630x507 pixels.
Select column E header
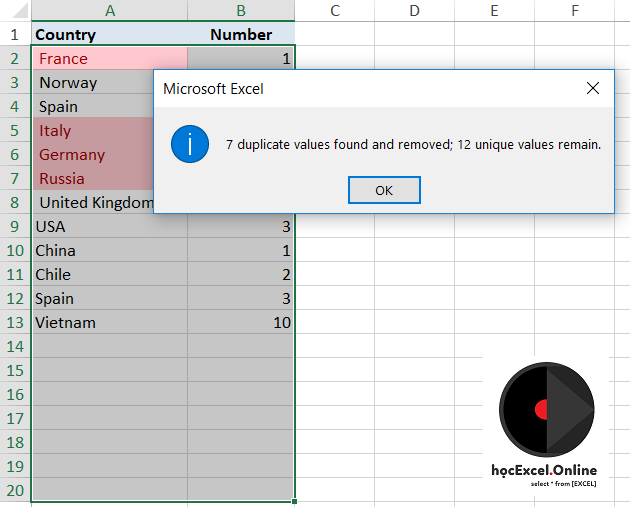click(494, 10)
